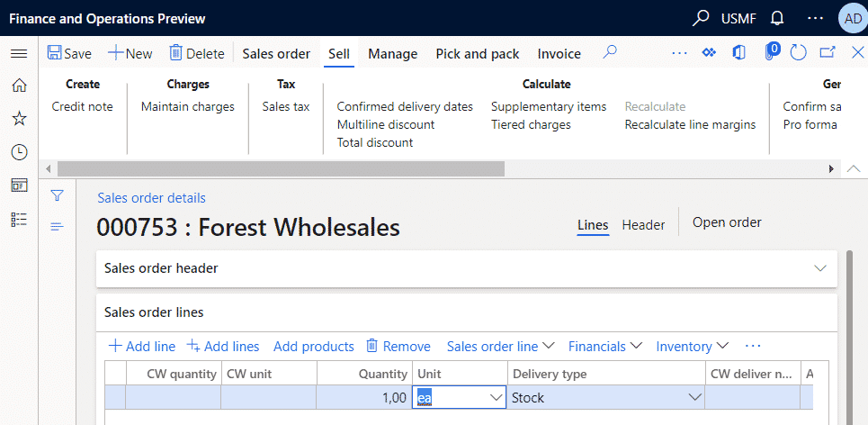Click Tiered charges

tap(531, 124)
